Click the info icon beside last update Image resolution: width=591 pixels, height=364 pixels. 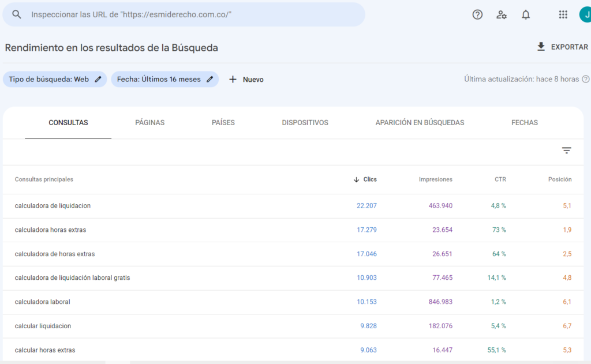pyautogui.click(x=585, y=79)
